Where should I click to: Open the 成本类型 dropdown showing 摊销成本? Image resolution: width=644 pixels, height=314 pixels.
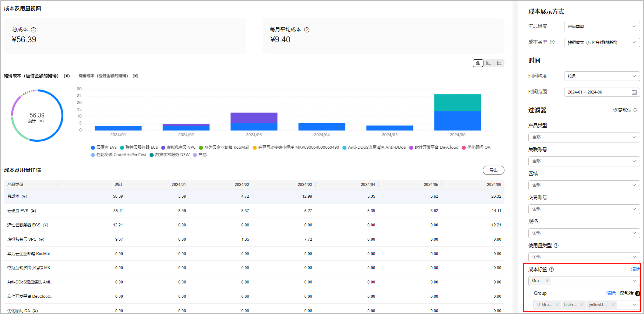point(602,42)
